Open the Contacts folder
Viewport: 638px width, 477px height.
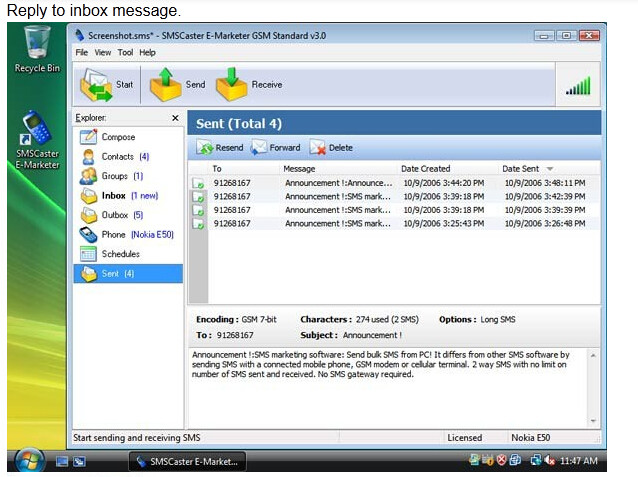pyautogui.click(x=117, y=157)
